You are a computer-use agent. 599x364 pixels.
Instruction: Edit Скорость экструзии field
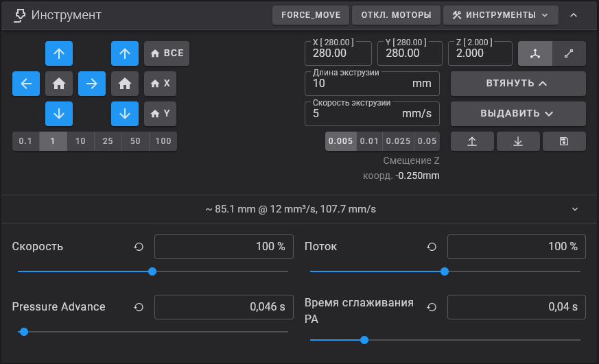point(372,114)
